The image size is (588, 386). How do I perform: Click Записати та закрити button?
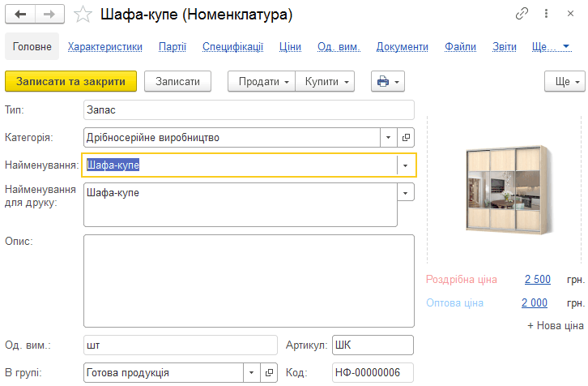pyautogui.click(x=71, y=81)
